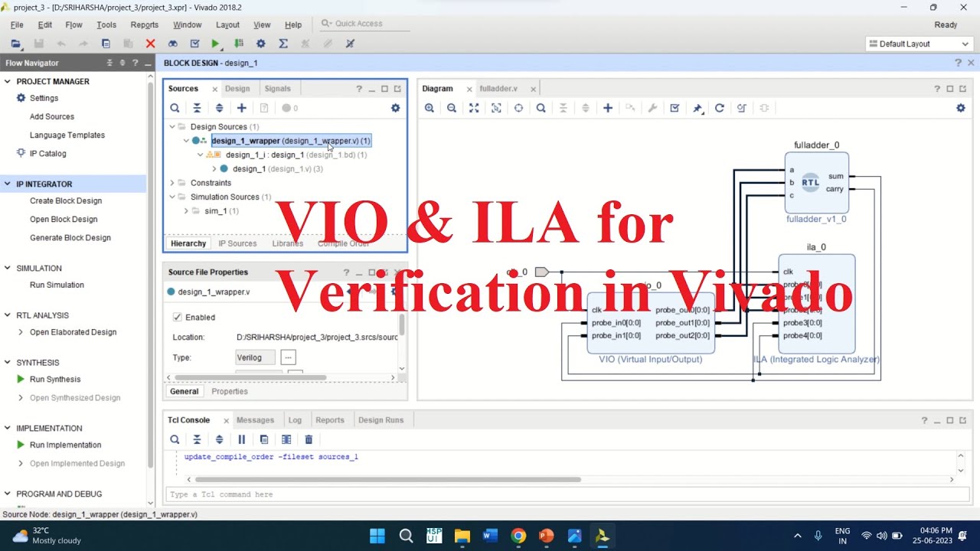This screenshot has height=551, width=980.
Task: Open Properties tab of Source File Properties
Action: (x=230, y=391)
